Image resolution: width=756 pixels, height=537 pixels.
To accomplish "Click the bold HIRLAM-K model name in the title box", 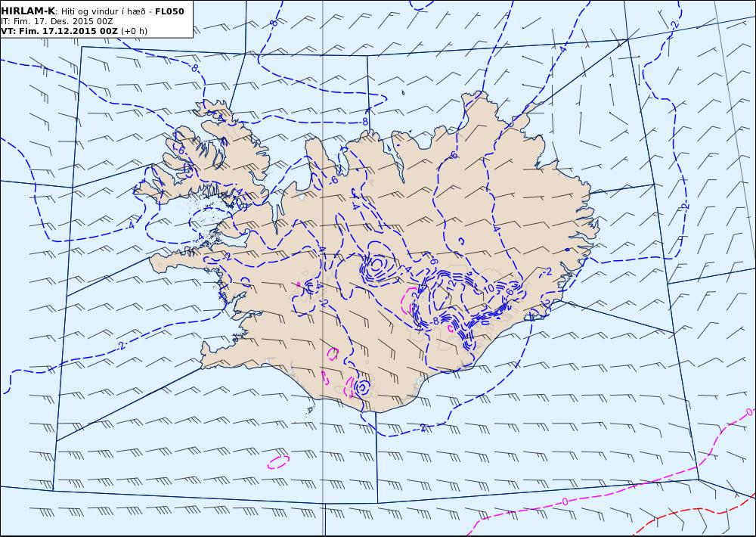I will pyautogui.click(x=28, y=11).
